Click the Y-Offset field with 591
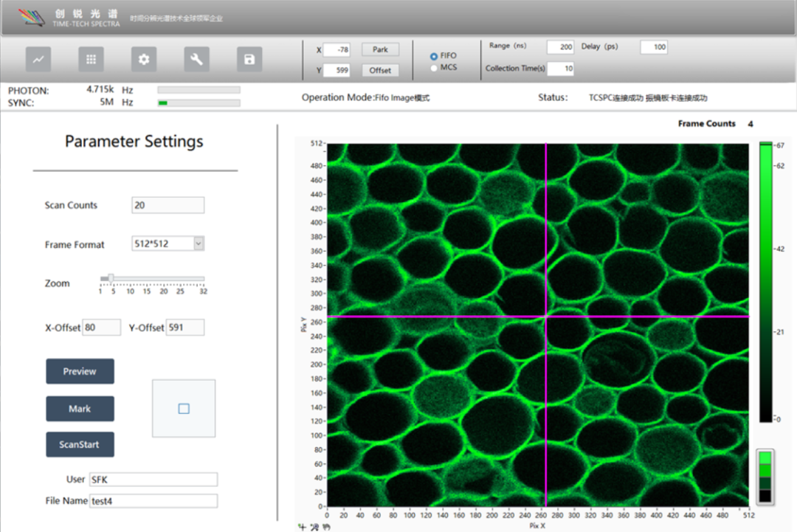797x532 pixels. pos(185,328)
